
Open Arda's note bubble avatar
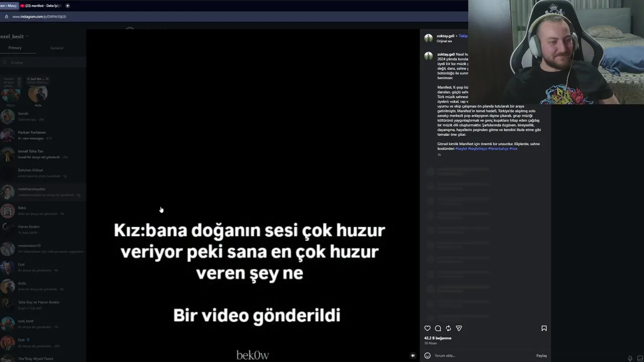[38, 94]
